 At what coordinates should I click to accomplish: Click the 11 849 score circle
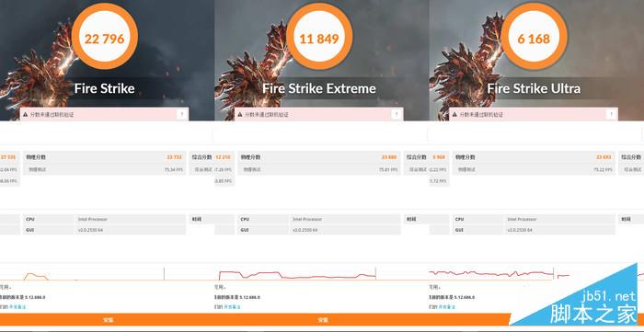[319, 37]
